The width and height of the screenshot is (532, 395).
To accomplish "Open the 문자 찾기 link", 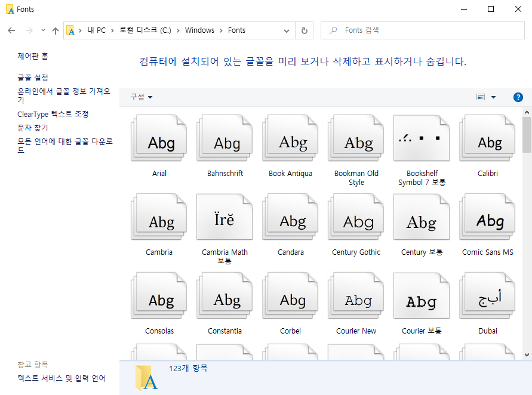I will pos(33,128).
